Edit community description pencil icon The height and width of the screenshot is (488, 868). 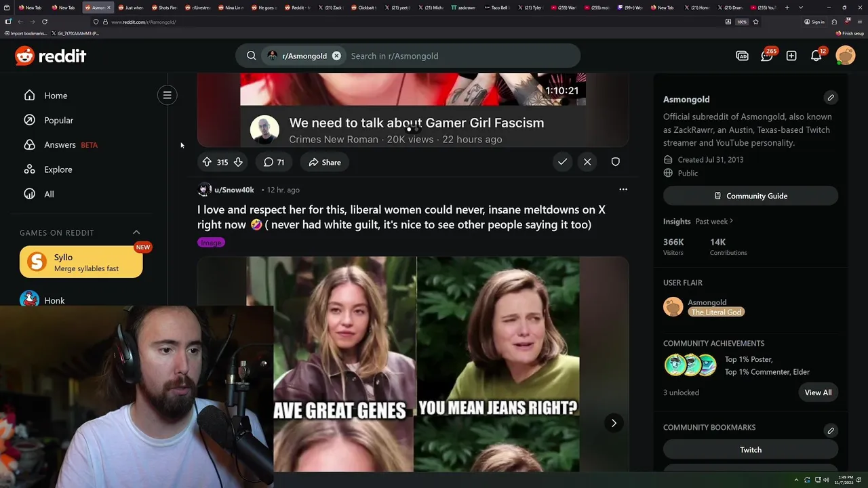[x=831, y=98]
